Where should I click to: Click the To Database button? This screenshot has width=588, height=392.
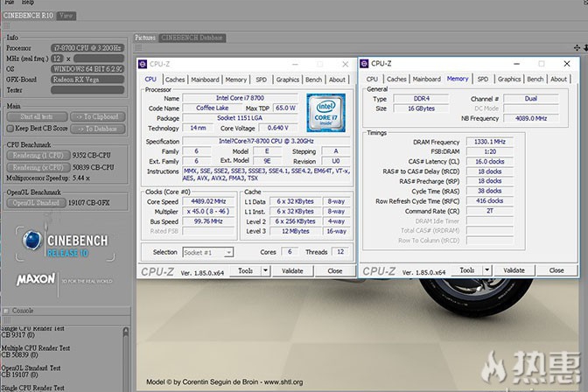point(97,129)
